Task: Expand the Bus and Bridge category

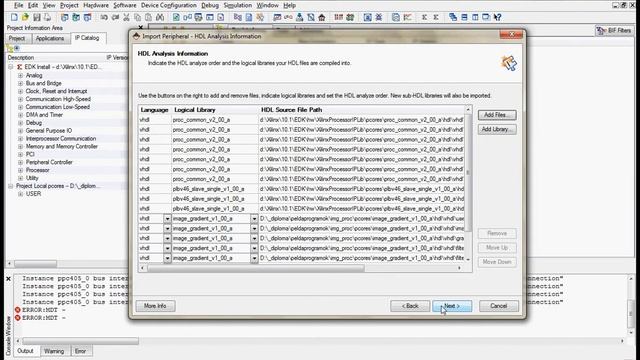Action: 20,83
